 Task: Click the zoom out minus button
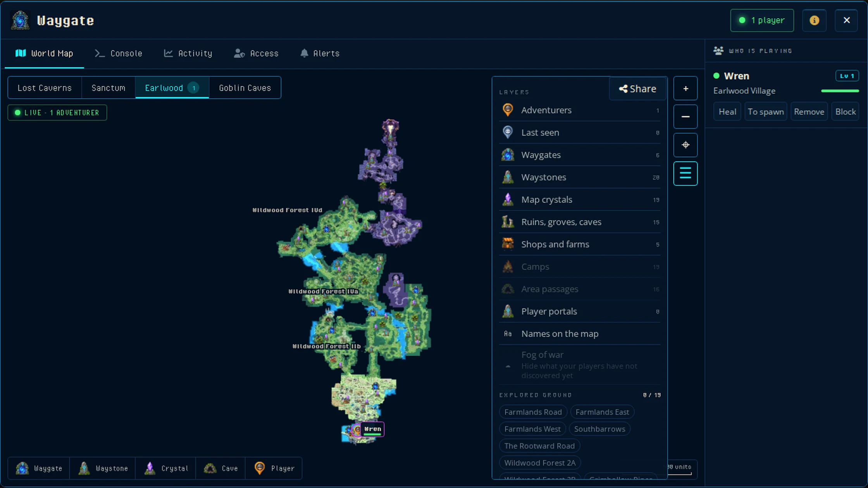(x=685, y=117)
